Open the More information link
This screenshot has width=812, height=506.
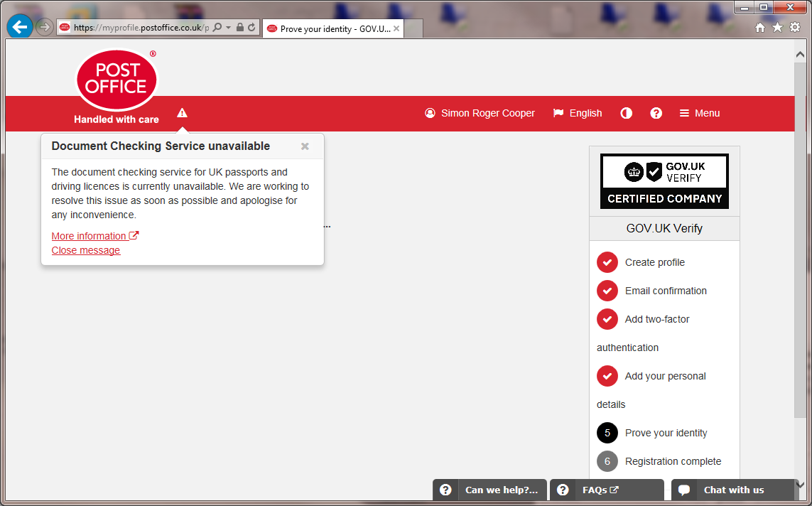pyautogui.click(x=94, y=236)
